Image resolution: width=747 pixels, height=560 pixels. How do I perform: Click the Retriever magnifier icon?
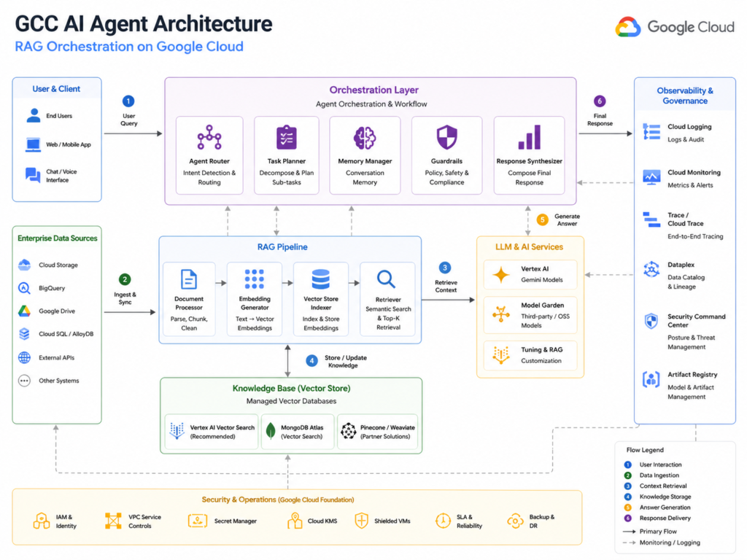point(386,279)
